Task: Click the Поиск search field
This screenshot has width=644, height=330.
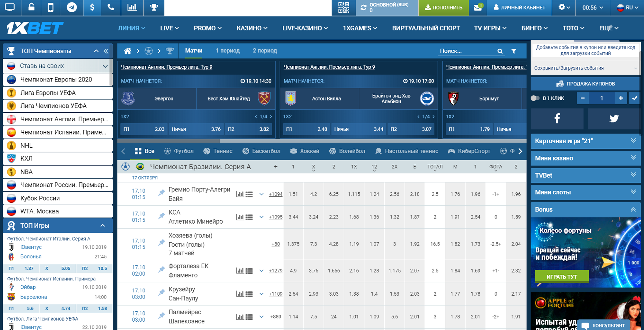Action: [x=467, y=51]
